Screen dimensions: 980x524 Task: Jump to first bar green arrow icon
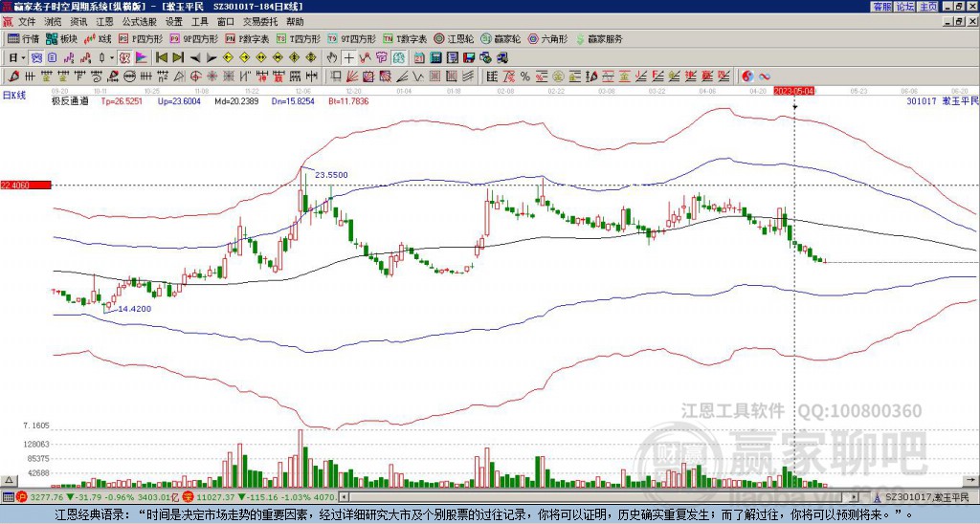click(x=161, y=58)
